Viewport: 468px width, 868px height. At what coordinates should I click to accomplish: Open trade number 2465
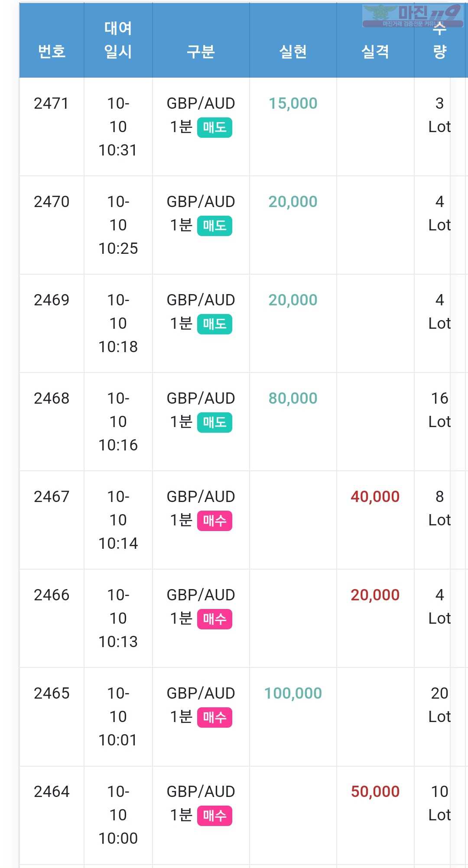coord(52,693)
